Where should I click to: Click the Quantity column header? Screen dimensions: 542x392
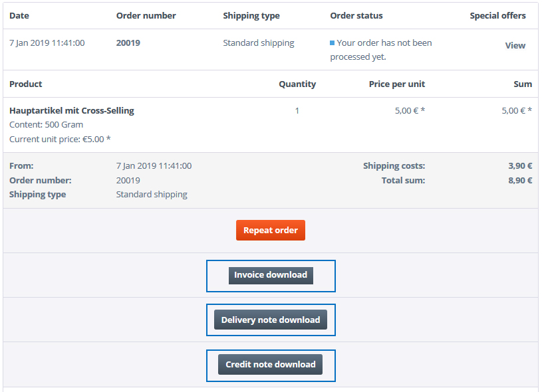point(297,84)
